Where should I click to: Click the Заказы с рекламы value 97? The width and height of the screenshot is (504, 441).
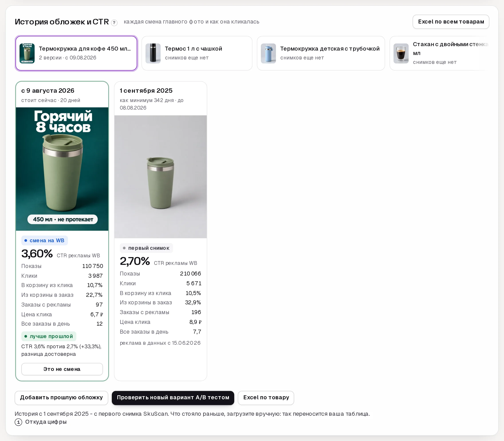click(x=99, y=305)
